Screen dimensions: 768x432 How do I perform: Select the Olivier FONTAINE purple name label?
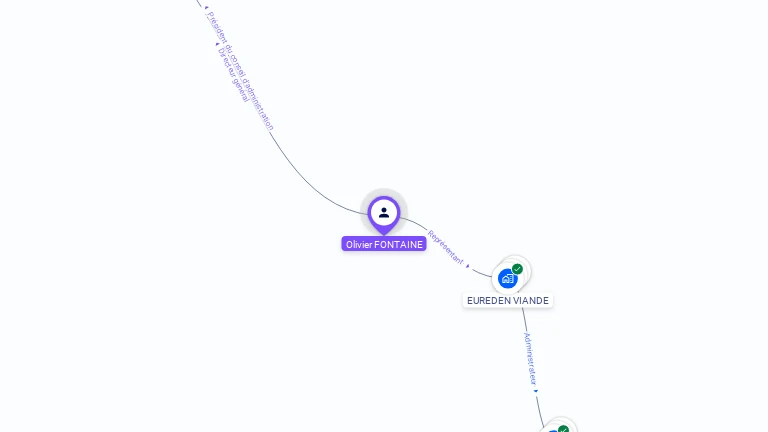(x=384, y=244)
